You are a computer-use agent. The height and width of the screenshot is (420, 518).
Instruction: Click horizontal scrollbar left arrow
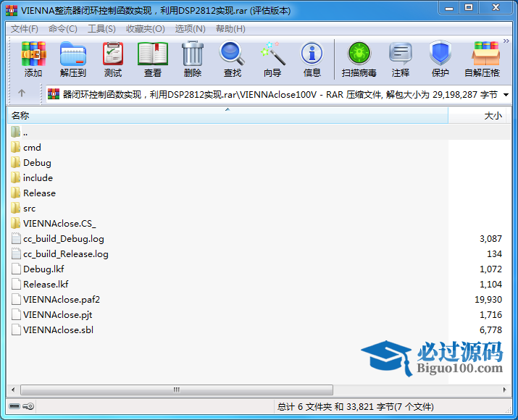coord(13,390)
